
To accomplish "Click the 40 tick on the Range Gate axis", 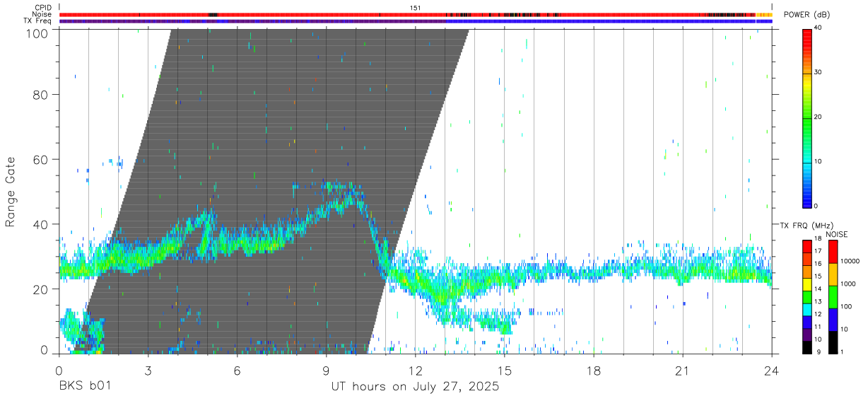I will pos(42,224).
